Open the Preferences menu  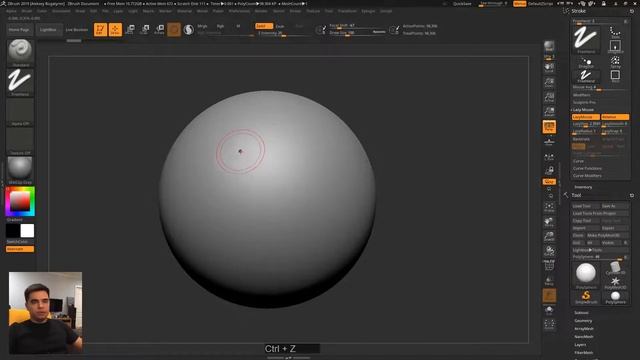(x=239, y=11)
